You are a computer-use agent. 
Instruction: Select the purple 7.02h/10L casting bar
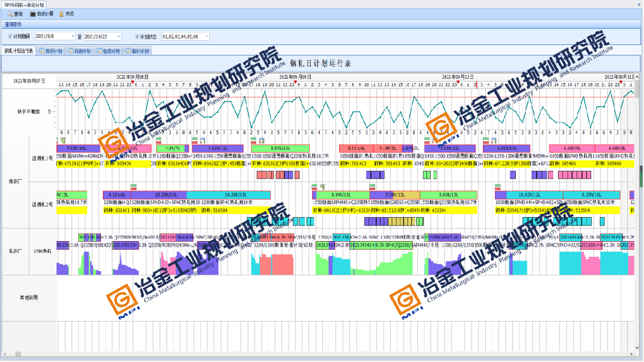pos(78,149)
